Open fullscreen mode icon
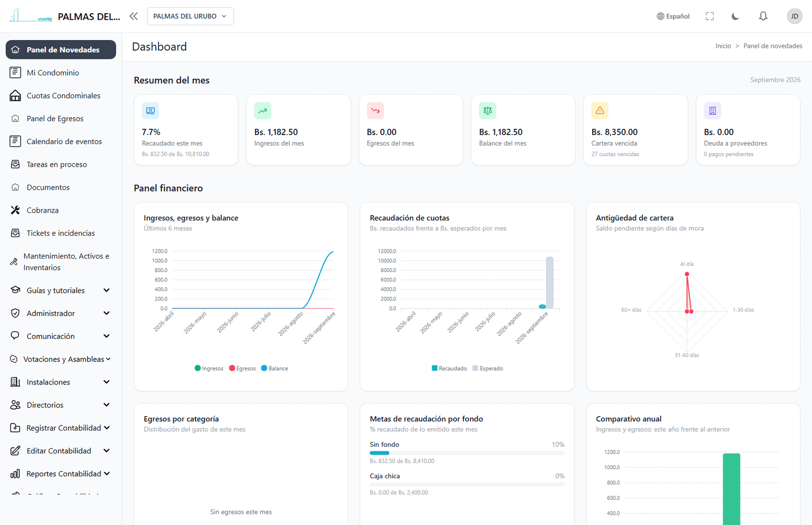Viewport: 812px width, 525px height. tap(709, 16)
